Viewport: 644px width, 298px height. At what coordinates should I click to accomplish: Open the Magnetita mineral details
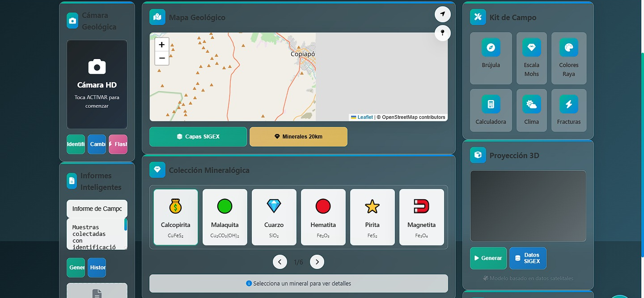click(x=421, y=217)
